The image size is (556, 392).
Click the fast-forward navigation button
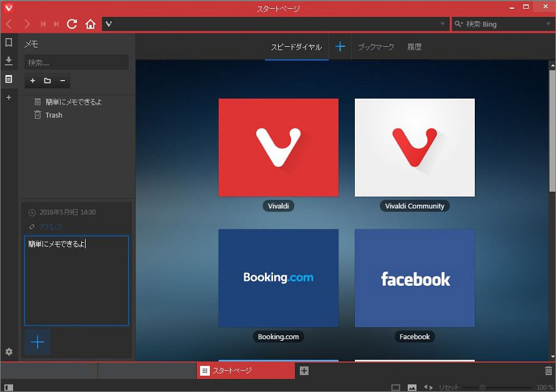tap(56, 24)
